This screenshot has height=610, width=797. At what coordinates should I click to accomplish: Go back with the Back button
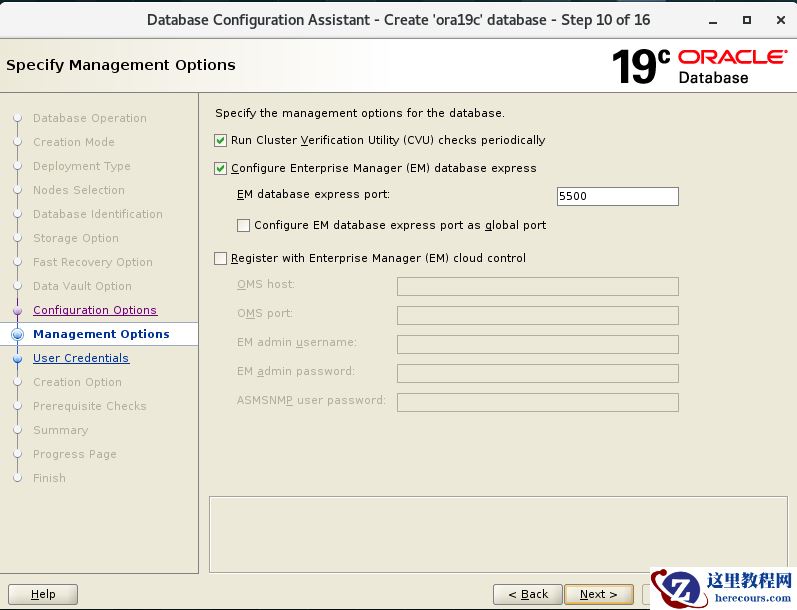click(528, 594)
